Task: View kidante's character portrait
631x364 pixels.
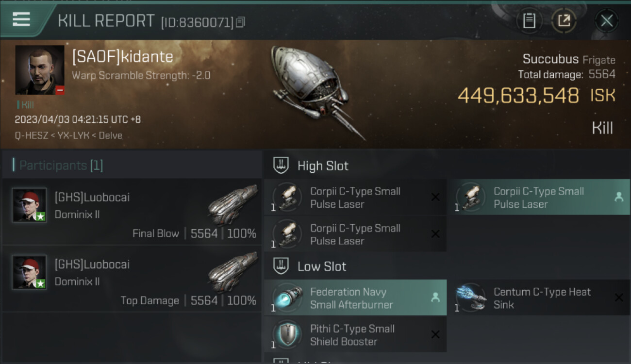Action: [40, 70]
